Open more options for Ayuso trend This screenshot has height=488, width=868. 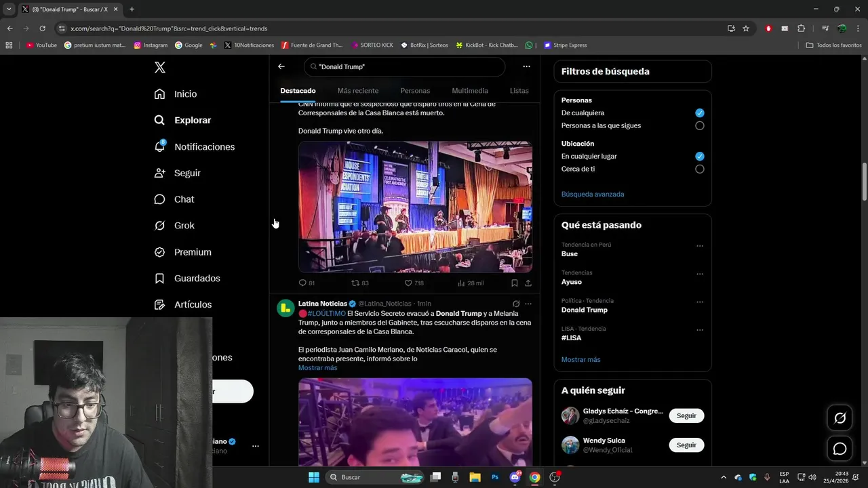click(700, 274)
